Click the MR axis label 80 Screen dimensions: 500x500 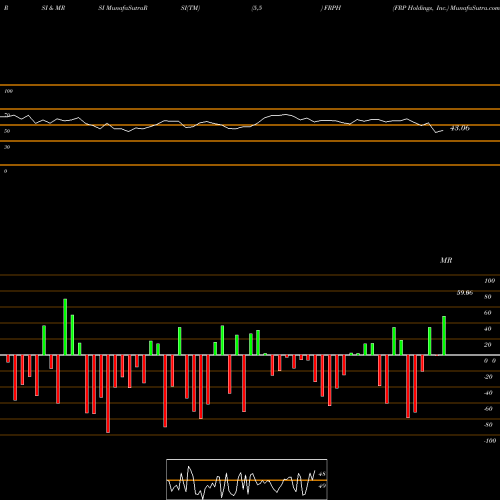pos(488,297)
